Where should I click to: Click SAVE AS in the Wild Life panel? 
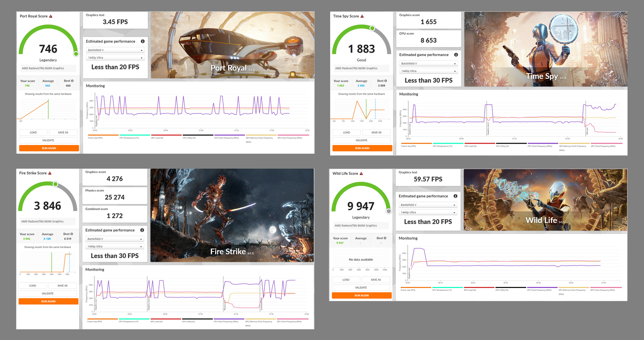[376, 280]
